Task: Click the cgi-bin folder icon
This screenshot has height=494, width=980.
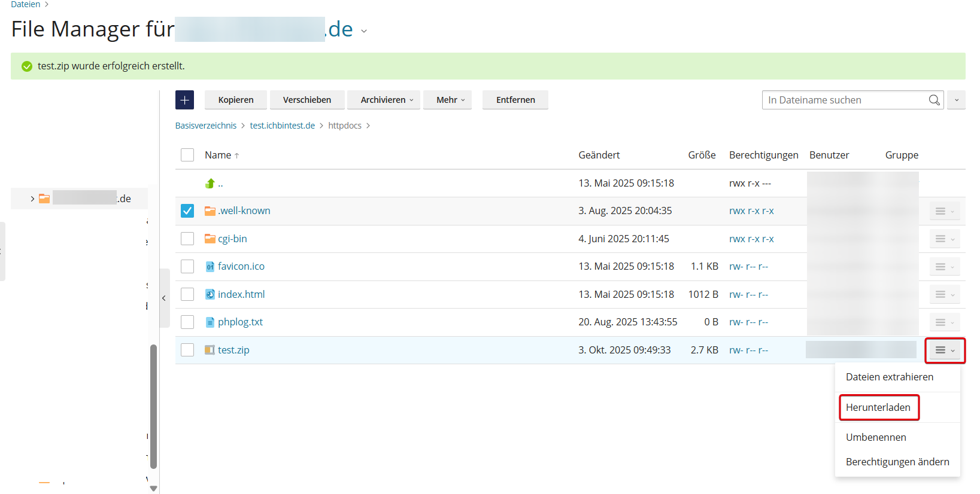Action: tap(210, 239)
